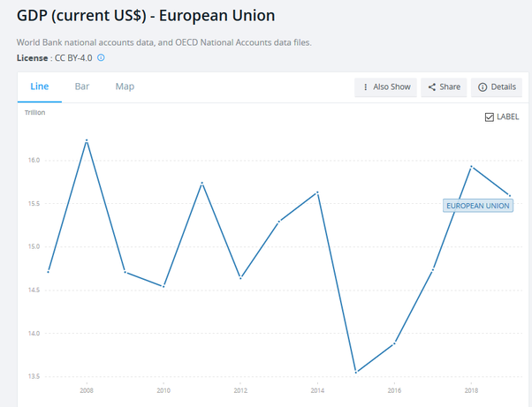The width and height of the screenshot is (532, 407).
Task: Select the 2011 data point on the line
Action: point(202,183)
